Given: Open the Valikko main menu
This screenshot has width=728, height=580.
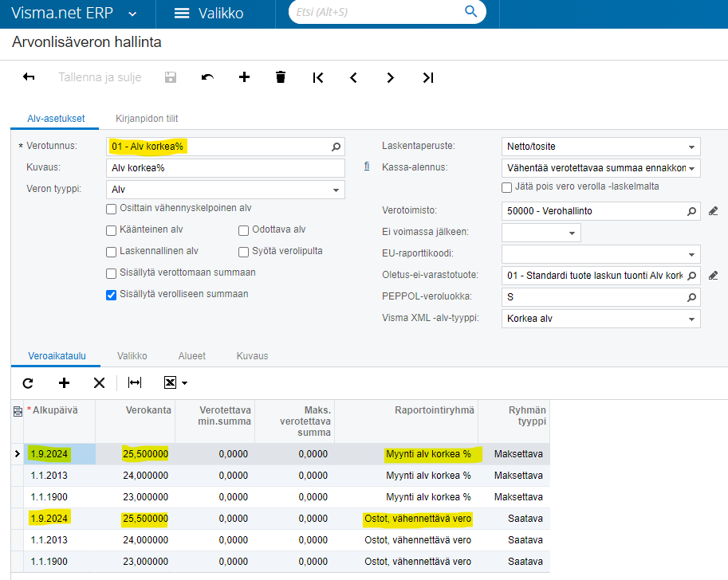Looking at the screenshot, I should (x=209, y=13).
